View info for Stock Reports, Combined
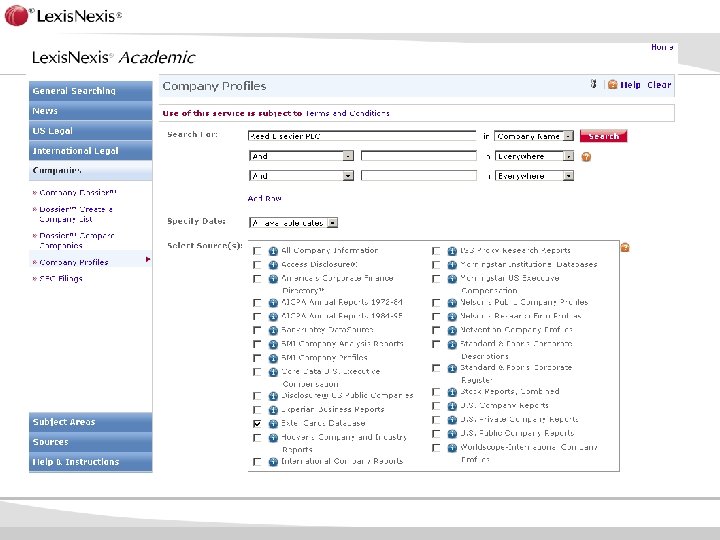 pos(452,392)
